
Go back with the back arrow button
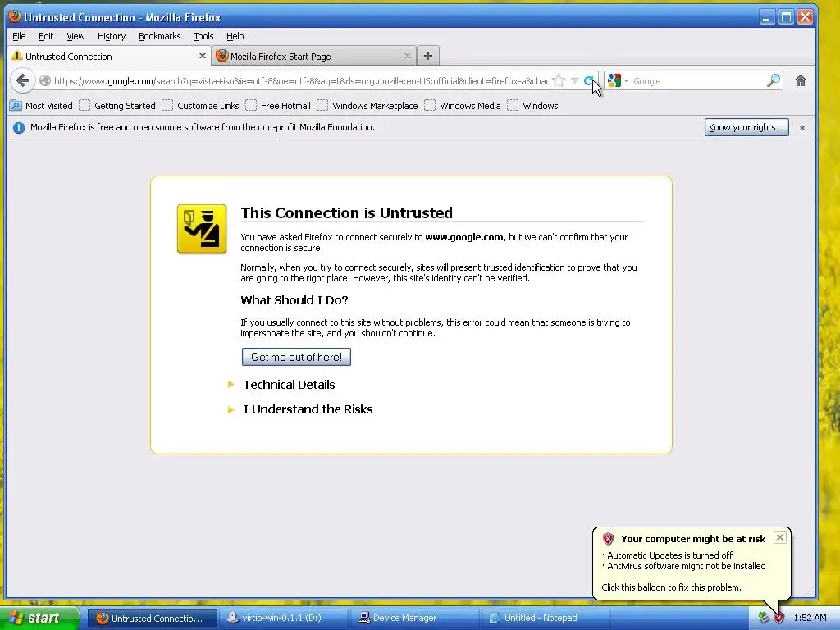coord(22,81)
